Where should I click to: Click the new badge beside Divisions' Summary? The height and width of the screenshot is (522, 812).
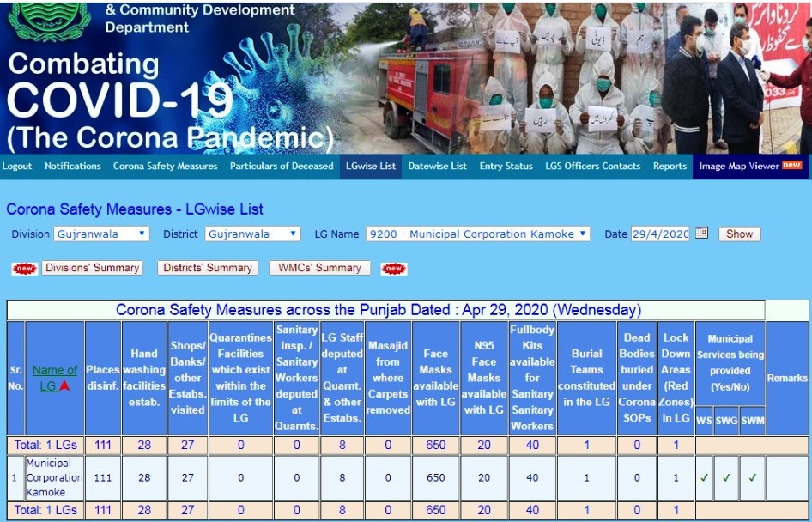[x=25, y=268]
